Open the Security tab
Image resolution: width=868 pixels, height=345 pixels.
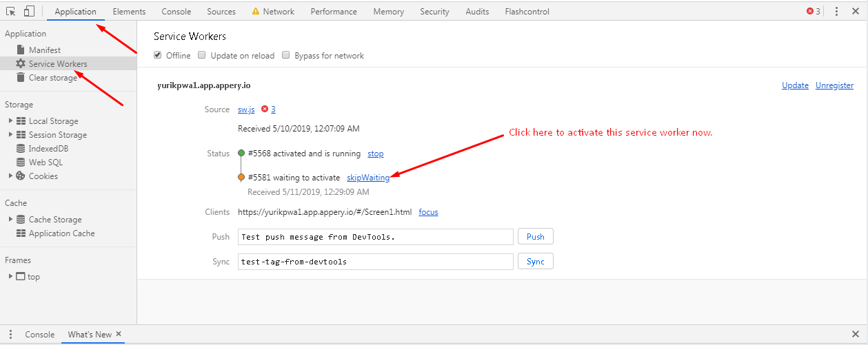[434, 12]
